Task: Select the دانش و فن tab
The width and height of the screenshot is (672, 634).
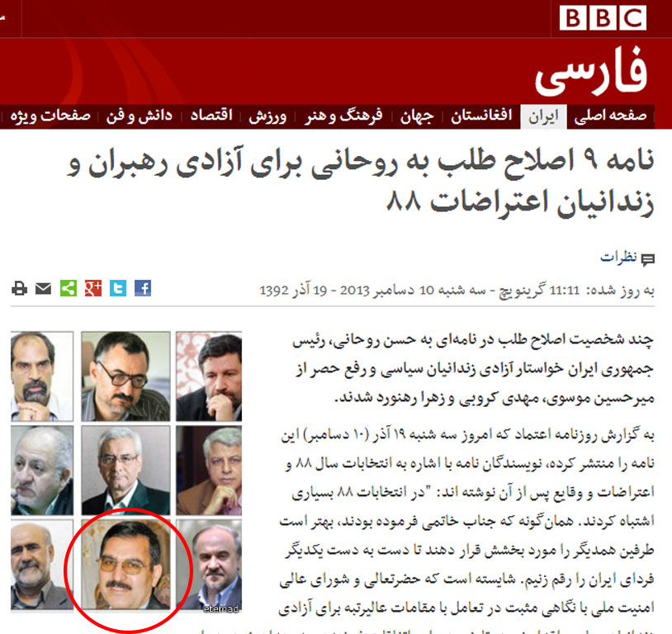Action: pos(140,116)
